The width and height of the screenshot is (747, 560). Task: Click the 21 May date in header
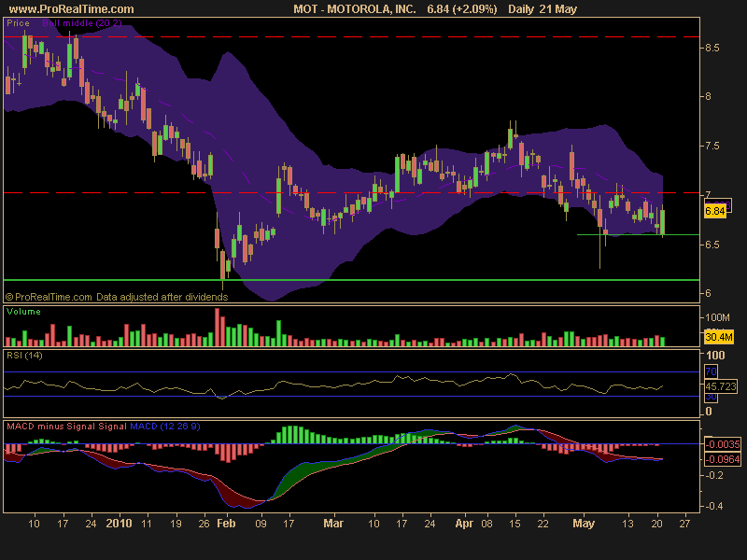pos(558,9)
